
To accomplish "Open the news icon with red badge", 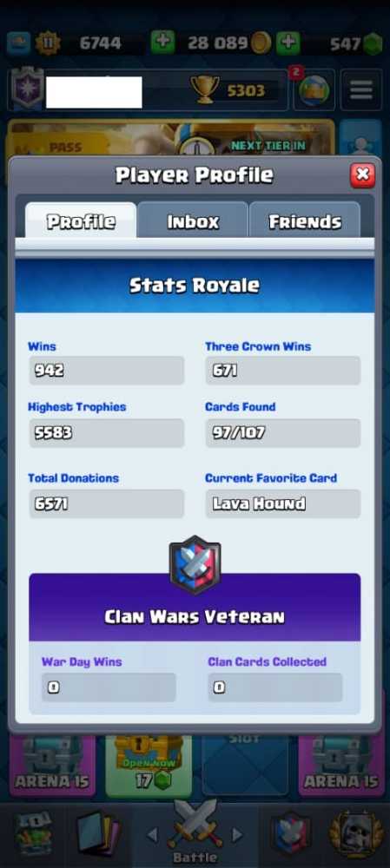I will click(314, 90).
